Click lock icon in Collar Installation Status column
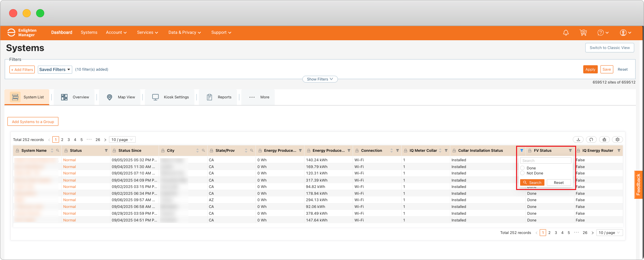The image size is (644, 260). pos(454,151)
